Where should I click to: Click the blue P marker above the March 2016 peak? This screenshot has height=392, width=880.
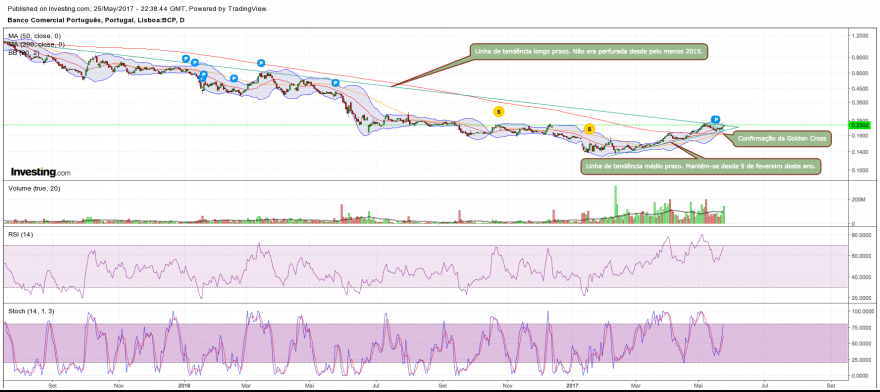click(261, 63)
